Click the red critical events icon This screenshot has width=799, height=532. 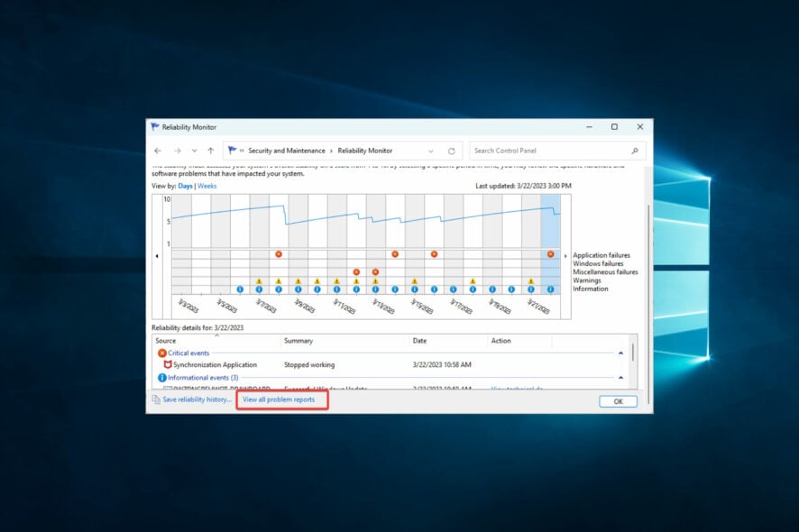(x=162, y=353)
